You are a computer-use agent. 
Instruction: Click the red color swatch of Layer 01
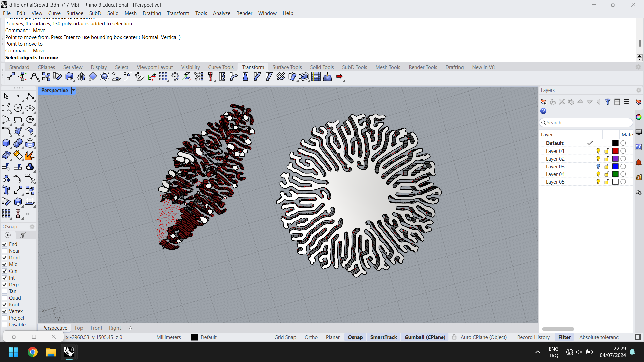tap(615, 151)
